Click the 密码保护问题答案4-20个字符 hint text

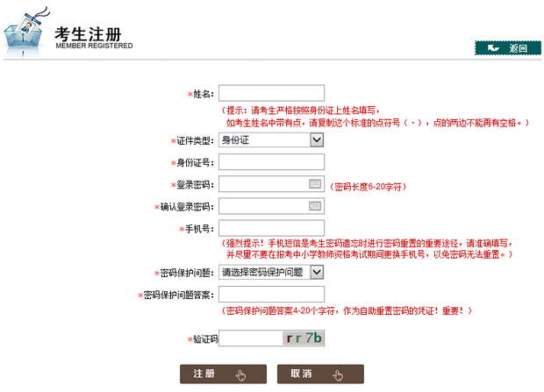click(347, 310)
